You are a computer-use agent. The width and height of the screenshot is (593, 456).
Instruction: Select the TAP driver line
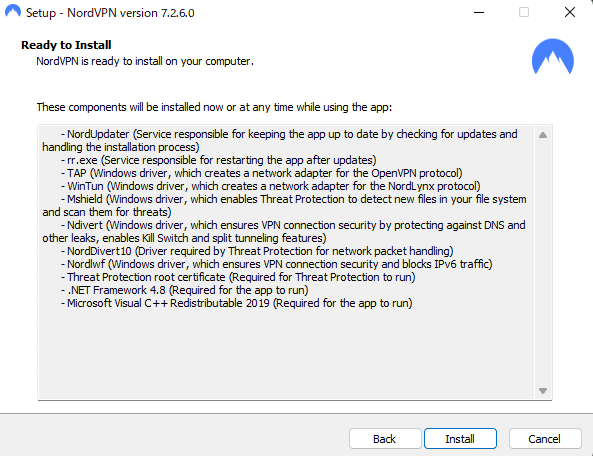click(x=262, y=173)
